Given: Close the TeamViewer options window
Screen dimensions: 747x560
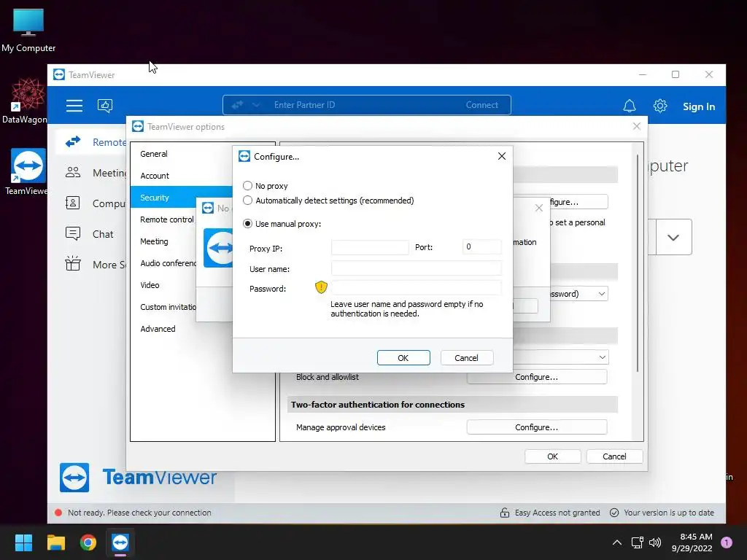Looking at the screenshot, I should tap(636, 126).
